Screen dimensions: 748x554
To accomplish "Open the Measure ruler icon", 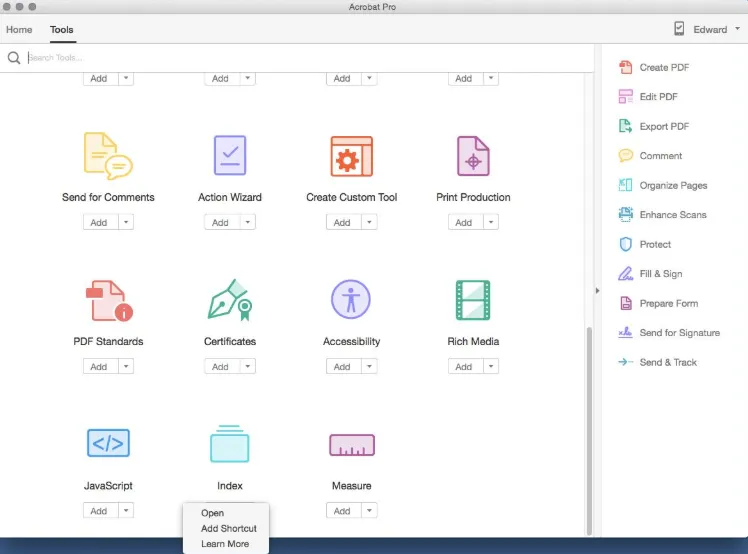I will tap(352, 445).
